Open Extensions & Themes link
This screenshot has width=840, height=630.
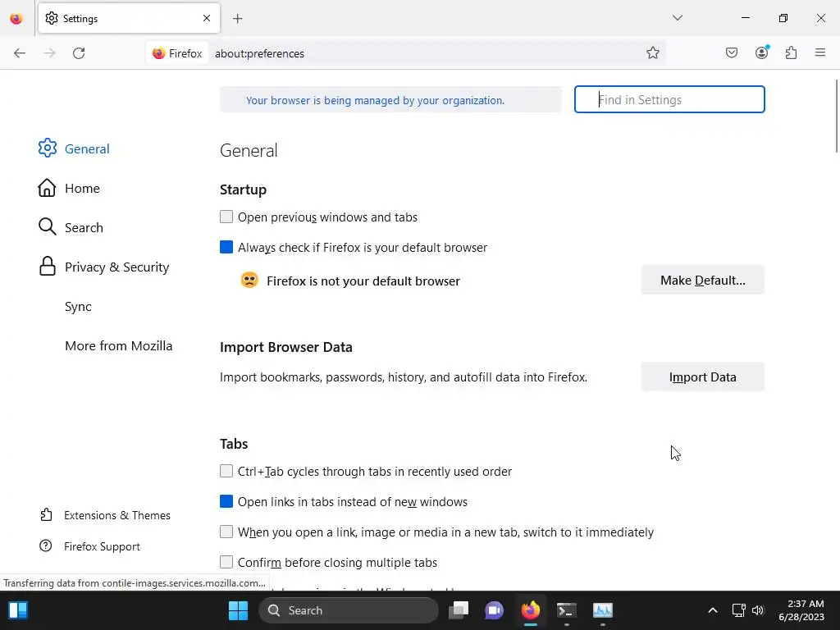[106, 515]
